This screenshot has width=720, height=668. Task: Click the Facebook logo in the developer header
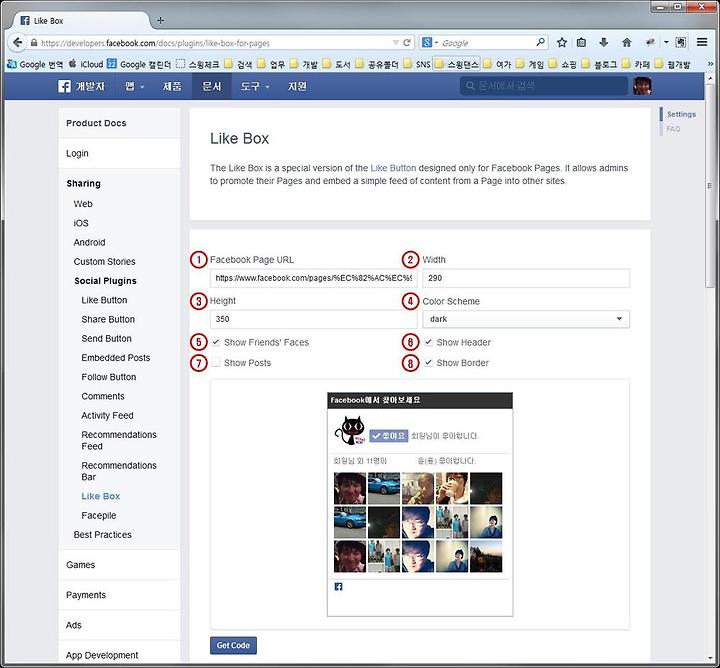pyautogui.click(x=64, y=86)
